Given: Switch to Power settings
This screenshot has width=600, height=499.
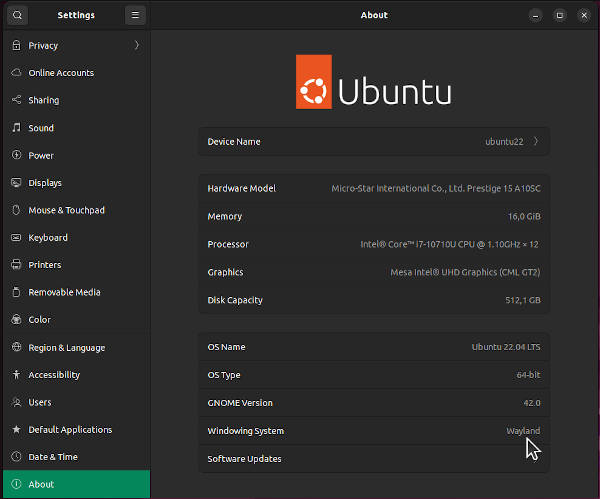Looking at the screenshot, I should point(77,155).
